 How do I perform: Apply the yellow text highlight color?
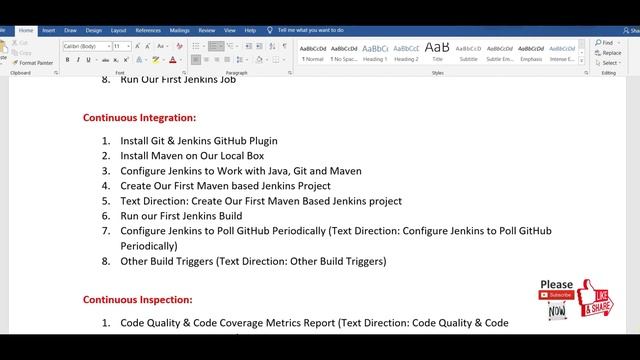coord(156,60)
